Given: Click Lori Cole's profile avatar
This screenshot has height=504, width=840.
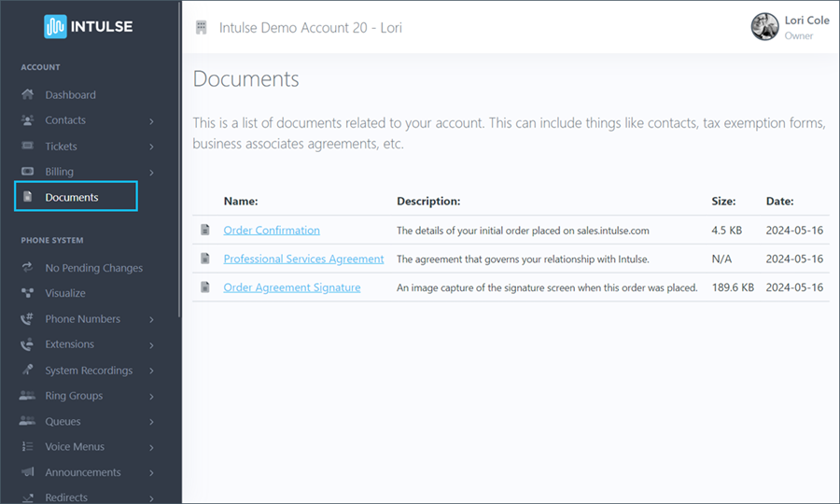Looking at the screenshot, I should click(x=764, y=27).
